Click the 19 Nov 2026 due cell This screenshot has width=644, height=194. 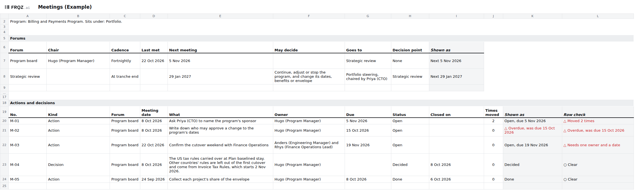pyautogui.click(x=368, y=145)
